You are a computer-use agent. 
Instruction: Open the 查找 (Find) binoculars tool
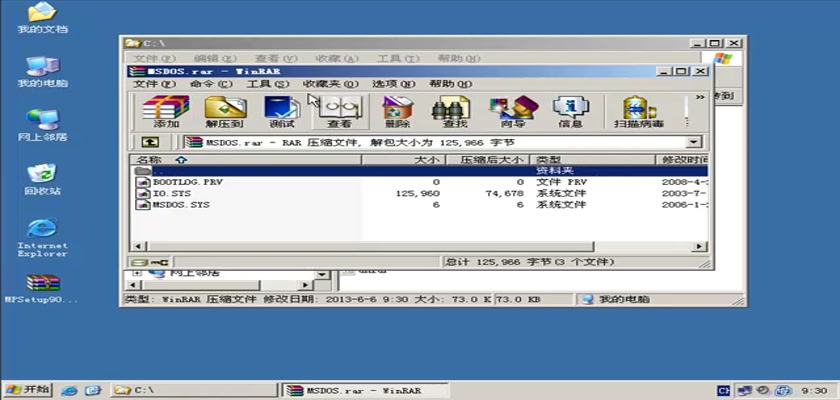[x=451, y=112]
